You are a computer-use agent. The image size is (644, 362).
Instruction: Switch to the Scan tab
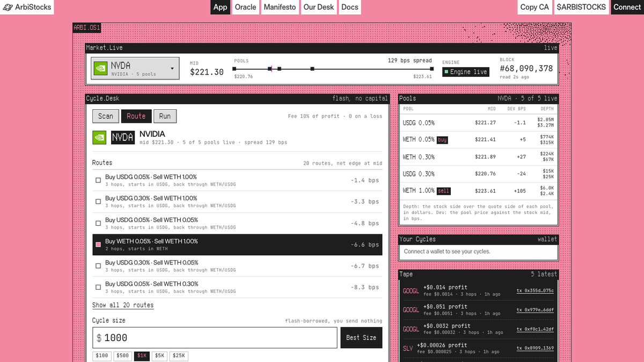[106, 116]
